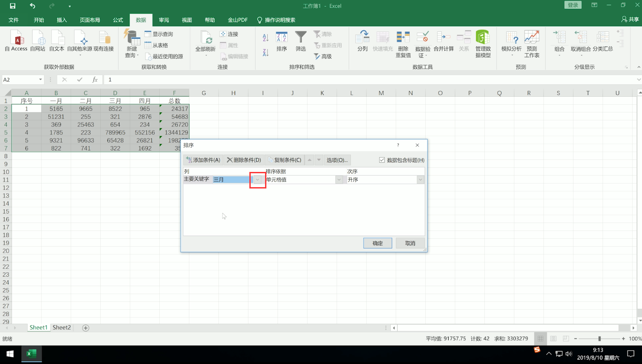This screenshot has height=364, width=642.
Task: Click 确定 in sort dialog
Action: click(378, 243)
